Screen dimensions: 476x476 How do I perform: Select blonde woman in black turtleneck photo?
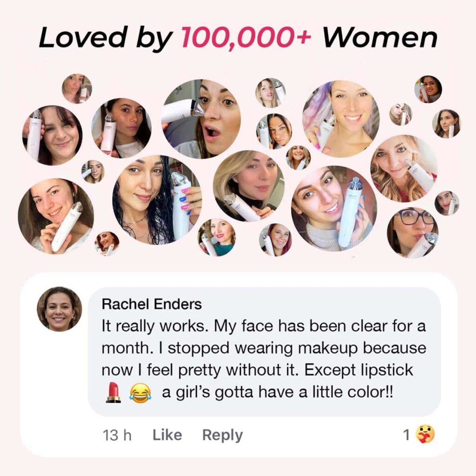249,186
